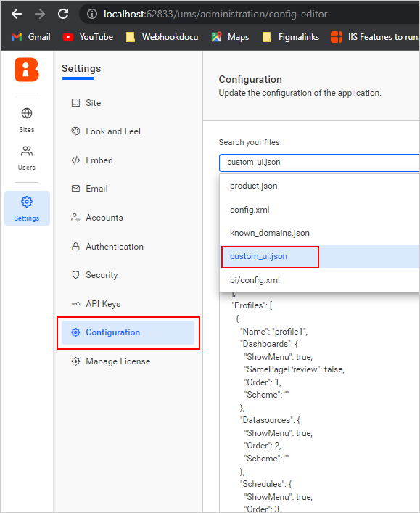
Task: Click the orange Bold BI logo
Action: [27, 70]
